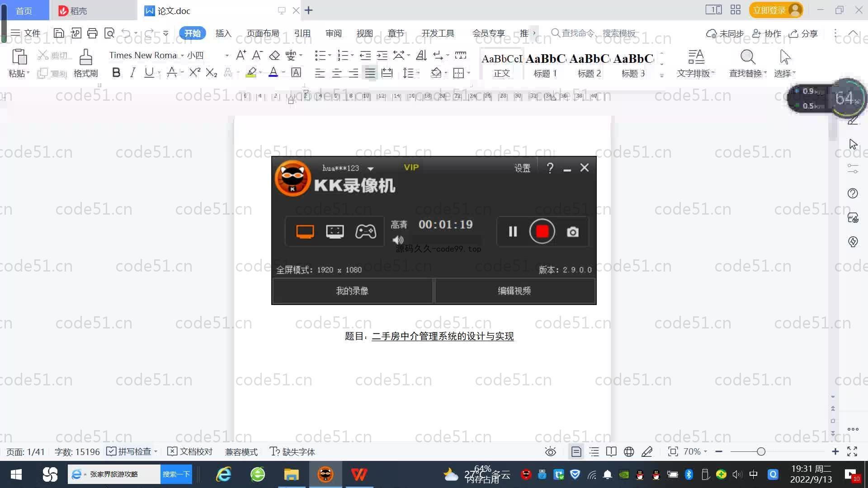Open the File (文件) menu

26,33
